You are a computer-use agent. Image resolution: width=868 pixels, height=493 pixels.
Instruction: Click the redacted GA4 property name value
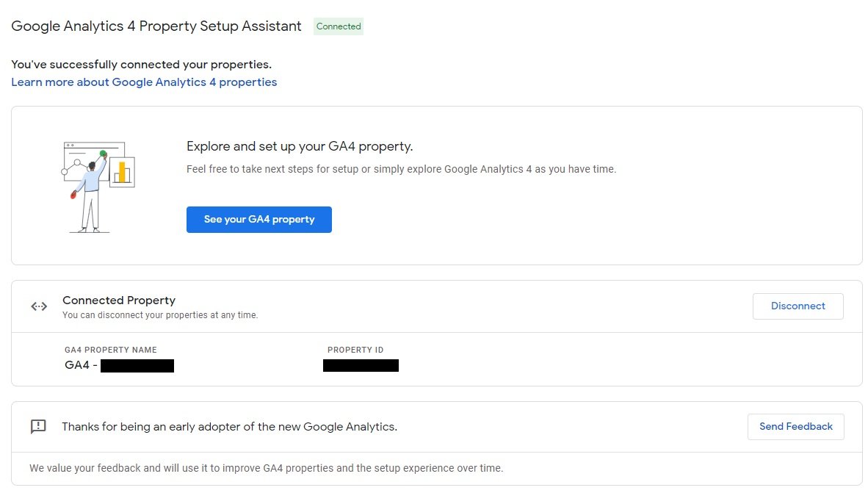137,366
